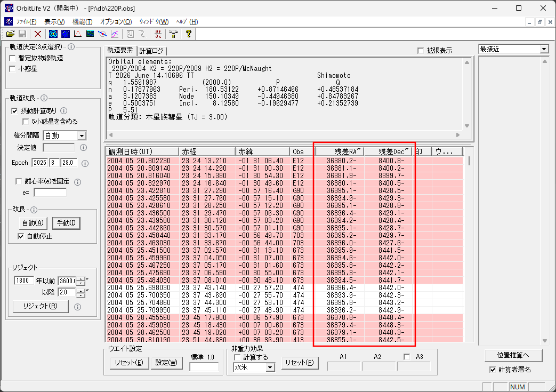Screen dimensions: 556x392
Task: Click the リジェクト(R) button
Action: [41, 306]
